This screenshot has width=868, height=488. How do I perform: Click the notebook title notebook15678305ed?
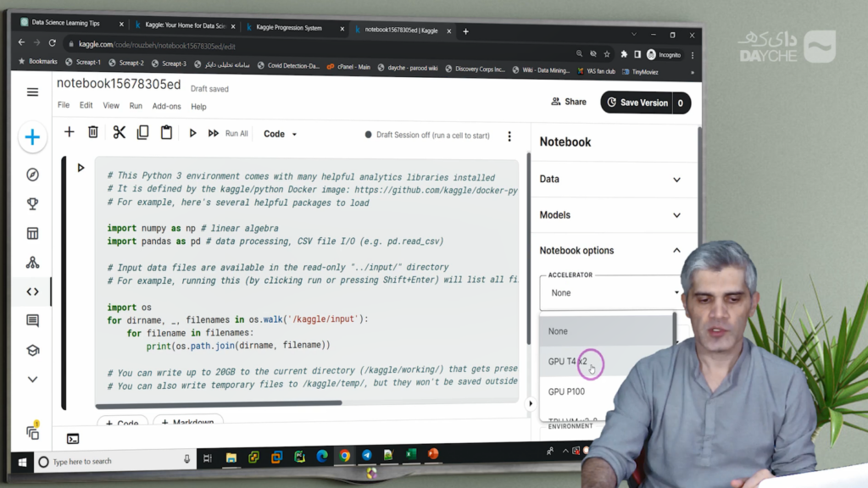pos(119,84)
